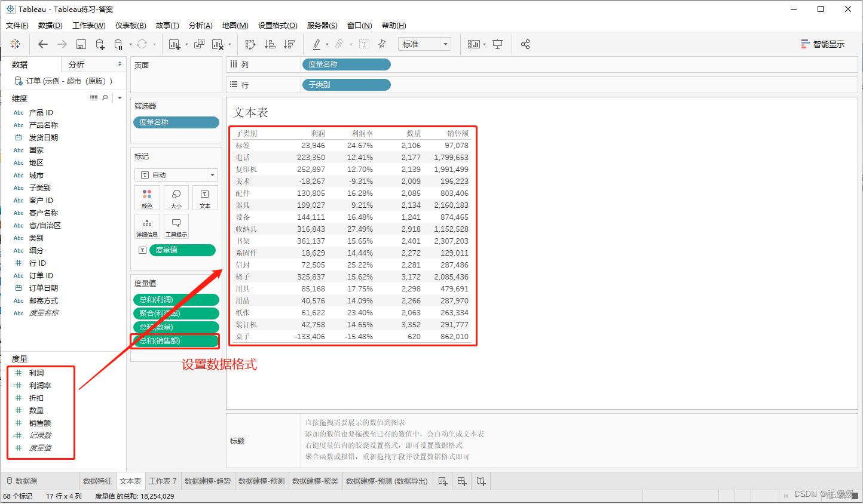This screenshot has width=863, height=504.
Task: Click the new worksheet tab icon
Action: (x=443, y=481)
